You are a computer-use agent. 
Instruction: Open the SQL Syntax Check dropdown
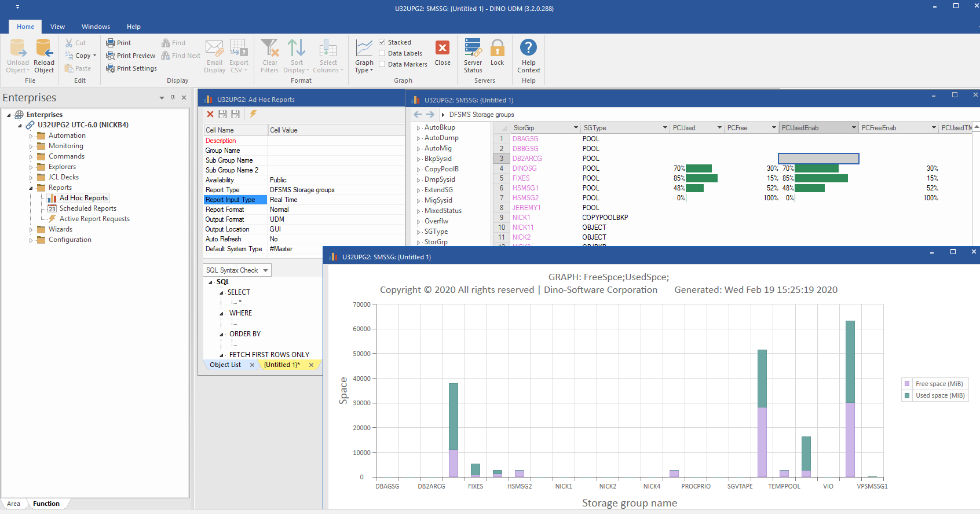click(266, 270)
